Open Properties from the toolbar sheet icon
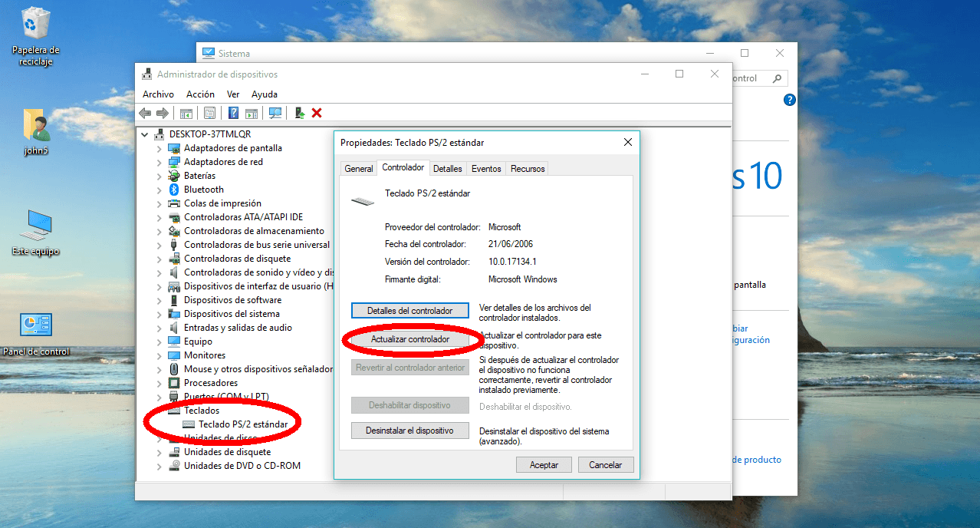This screenshot has height=528, width=980. point(209,113)
